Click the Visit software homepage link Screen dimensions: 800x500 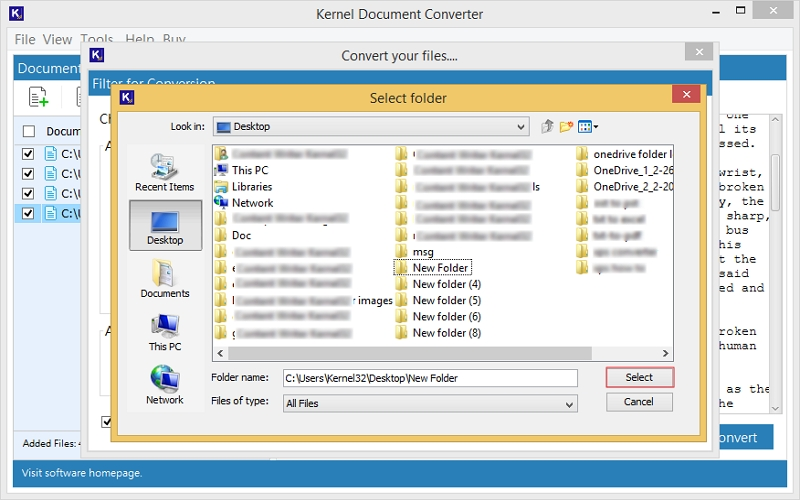tap(82, 473)
